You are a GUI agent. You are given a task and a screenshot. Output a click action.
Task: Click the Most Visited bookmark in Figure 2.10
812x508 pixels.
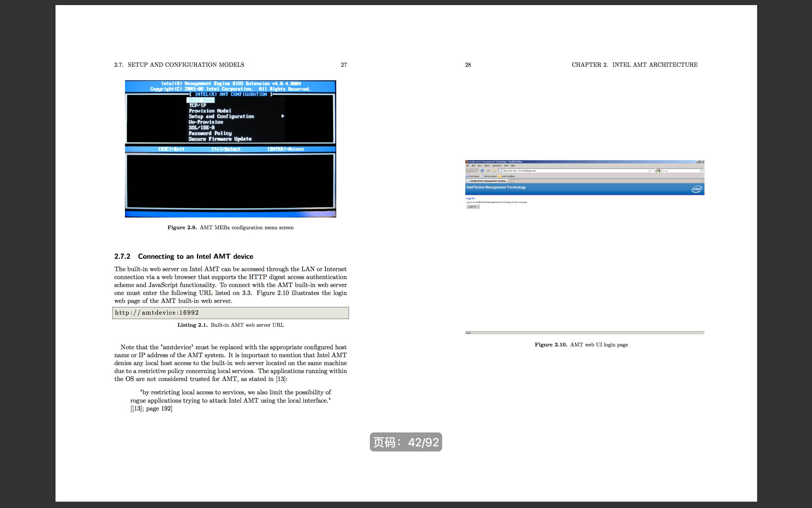(473, 177)
